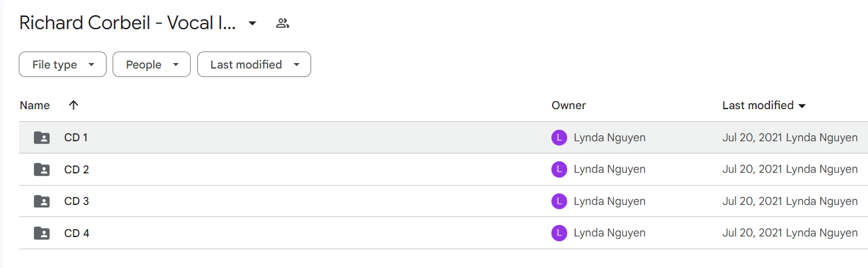Select the CD 3 shared folder icon
This screenshot has height=268, width=868.
coord(42,201)
